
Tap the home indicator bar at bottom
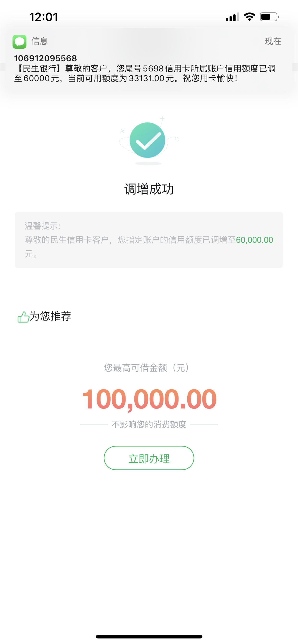(149, 637)
